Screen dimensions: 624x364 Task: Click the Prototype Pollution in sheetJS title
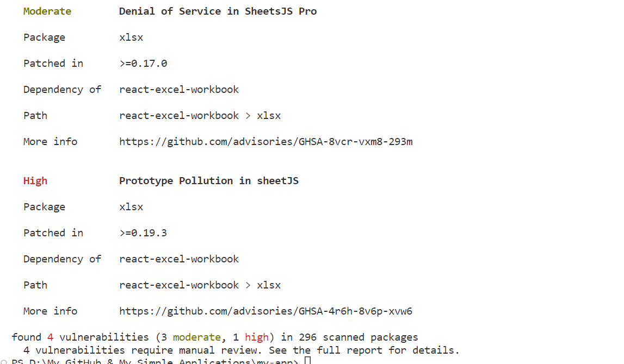click(x=208, y=181)
